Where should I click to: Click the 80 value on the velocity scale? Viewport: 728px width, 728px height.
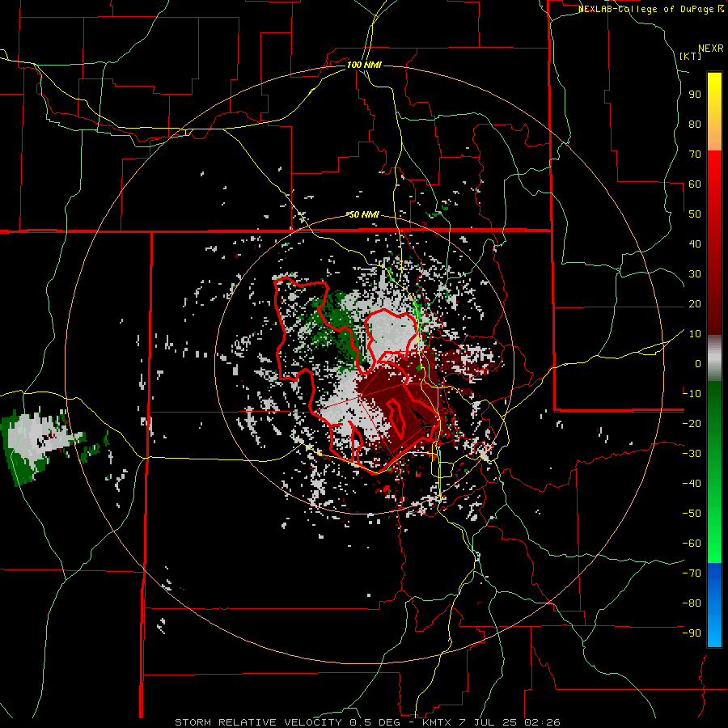pyautogui.click(x=695, y=125)
